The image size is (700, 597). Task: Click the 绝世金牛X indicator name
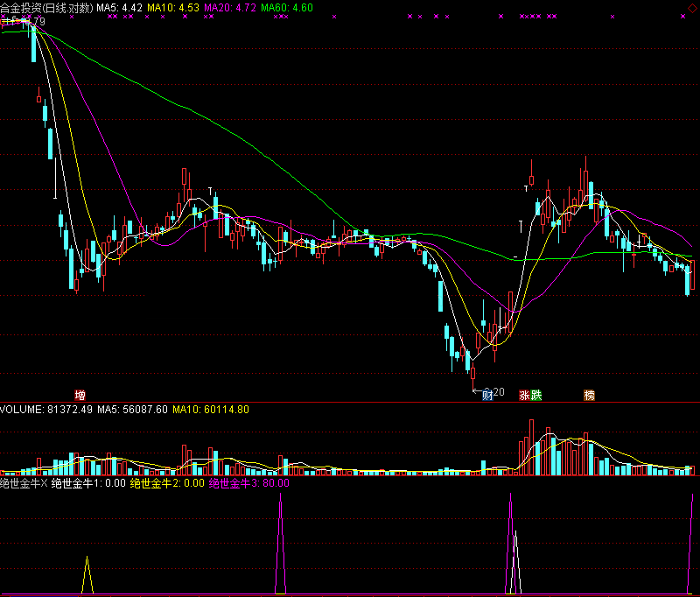pos(24,483)
